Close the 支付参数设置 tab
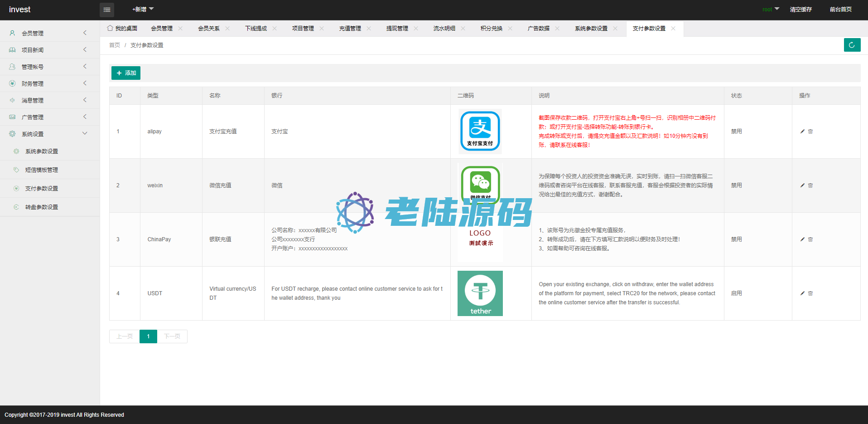 [673, 29]
